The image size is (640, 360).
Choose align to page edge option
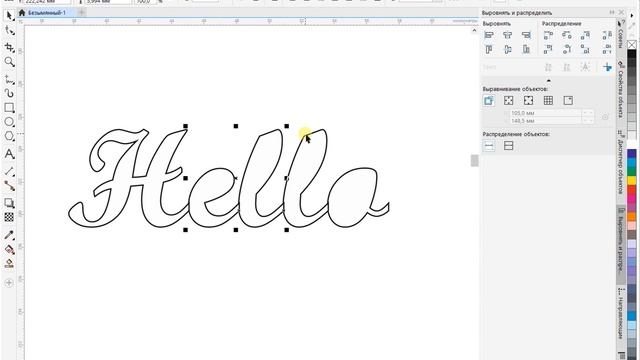click(x=508, y=100)
